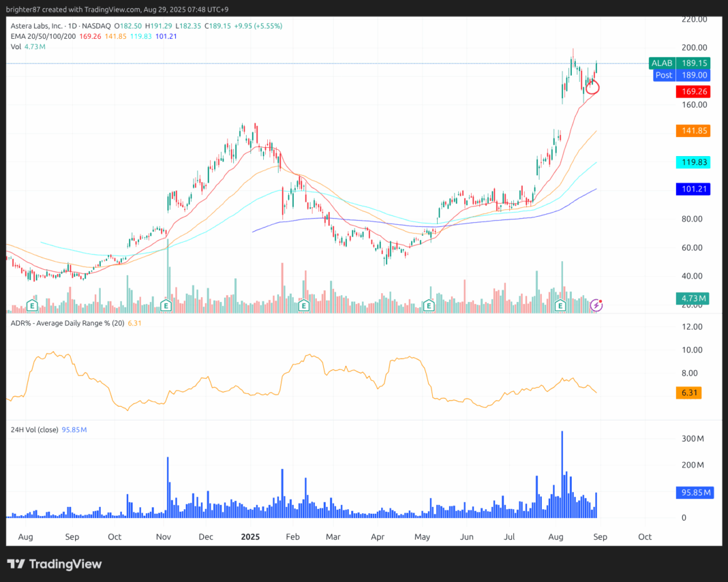The height and width of the screenshot is (582, 728).
Task: Click the August 2025 earnings marker
Action: tap(560, 306)
